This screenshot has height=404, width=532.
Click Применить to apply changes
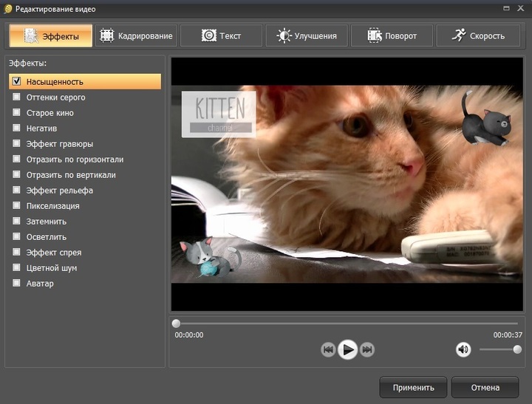[413, 387]
